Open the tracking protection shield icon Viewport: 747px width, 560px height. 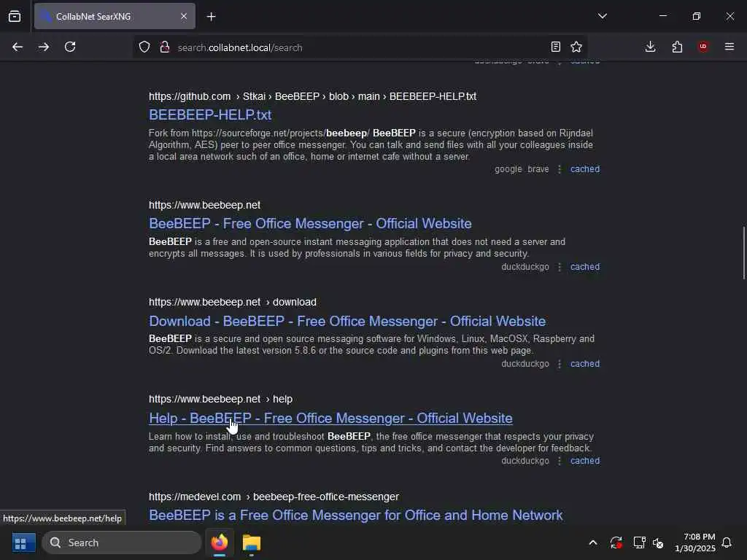click(x=144, y=47)
